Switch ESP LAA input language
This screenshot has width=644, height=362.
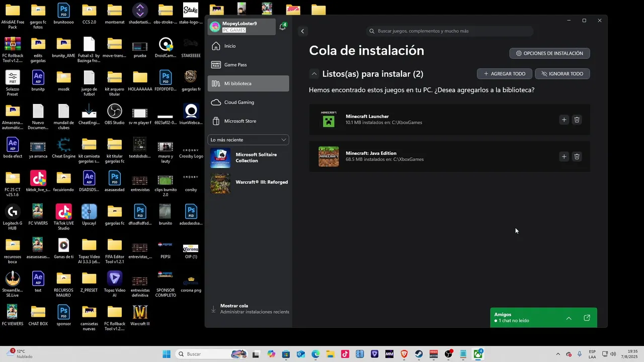[592, 354]
